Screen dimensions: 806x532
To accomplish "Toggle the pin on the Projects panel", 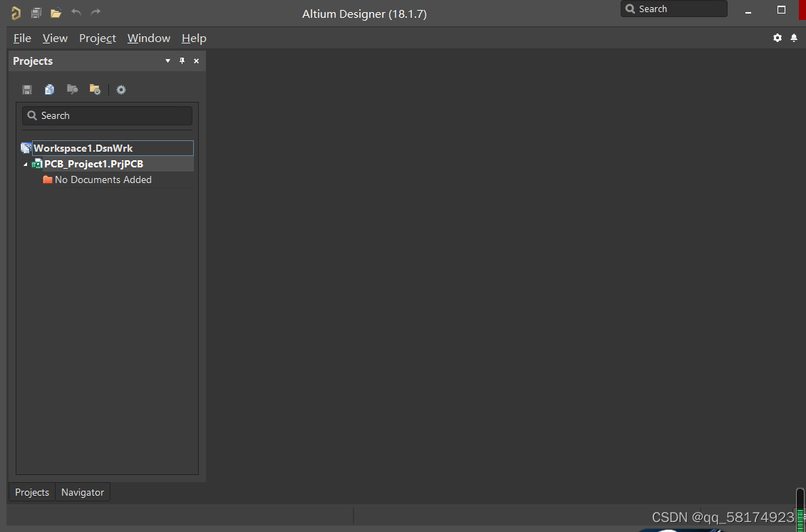I will [x=182, y=61].
